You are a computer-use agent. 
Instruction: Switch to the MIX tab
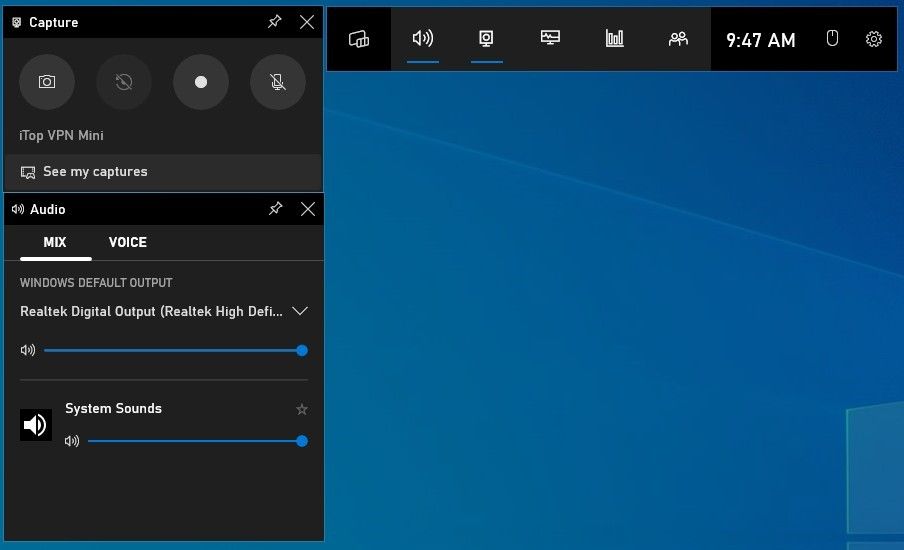tap(55, 243)
